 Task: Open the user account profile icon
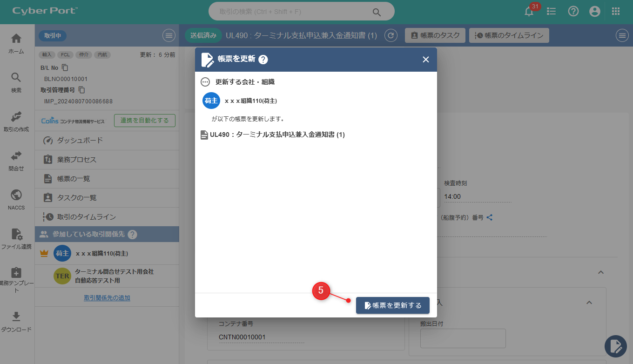(x=595, y=12)
